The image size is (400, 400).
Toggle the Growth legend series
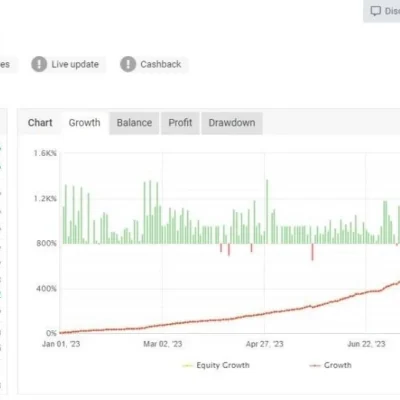click(x=330, y=365)
